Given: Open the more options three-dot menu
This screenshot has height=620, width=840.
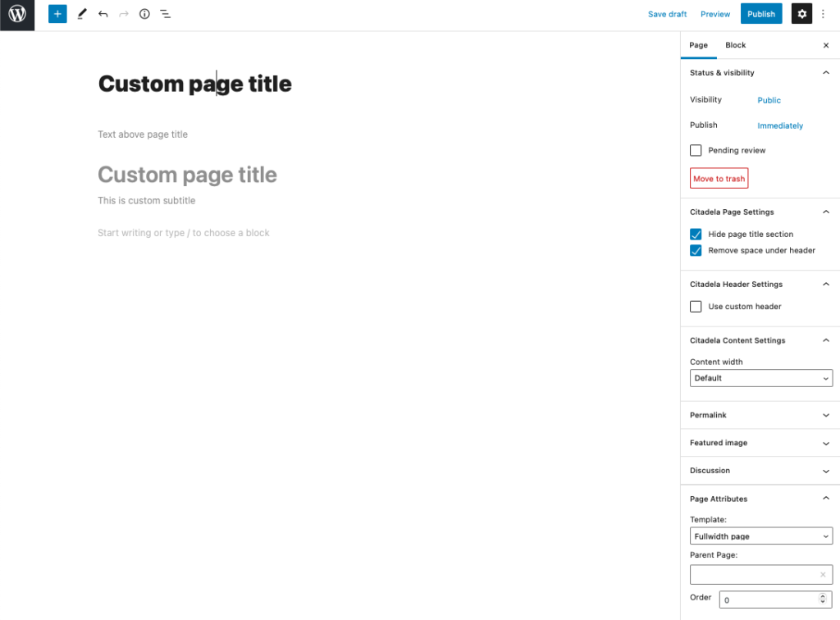Looking at the screenshot, I should point(823,14).
